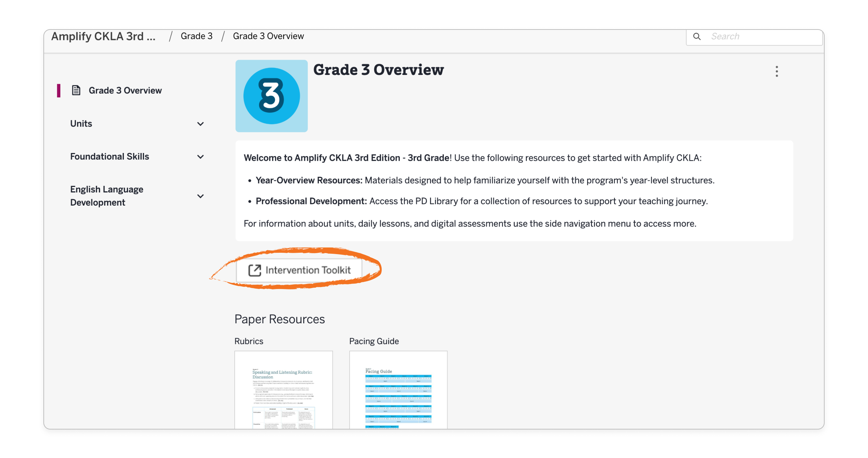Expand the Foundational Skills chevron
This screenshot has width=868, height=458.
point(200,157)
